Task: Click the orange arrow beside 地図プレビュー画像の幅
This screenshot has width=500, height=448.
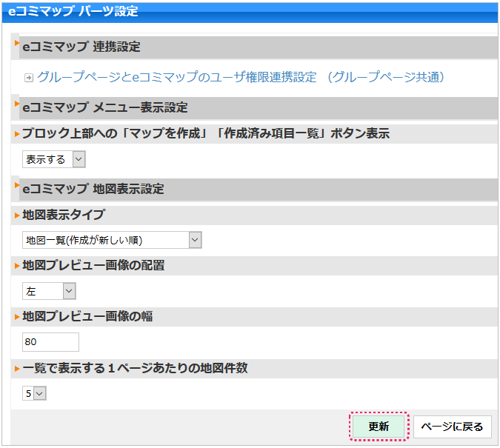Action: [x=17, y=317]
